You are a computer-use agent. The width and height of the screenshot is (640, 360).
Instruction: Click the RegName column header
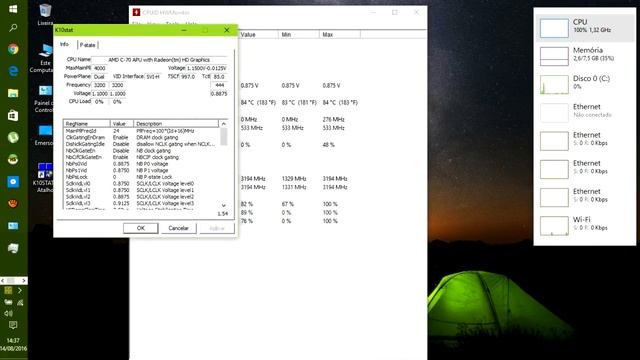pyautogui.click(x=87, y=123)
